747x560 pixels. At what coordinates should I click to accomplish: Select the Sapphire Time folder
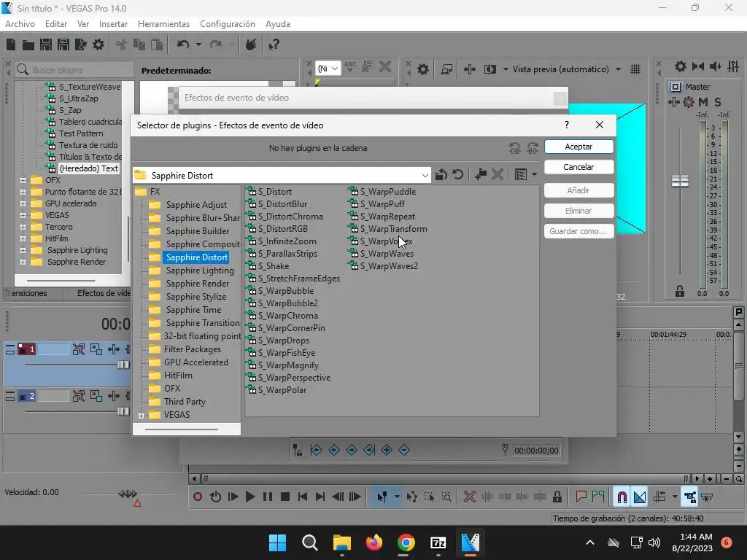pos(193,310)
